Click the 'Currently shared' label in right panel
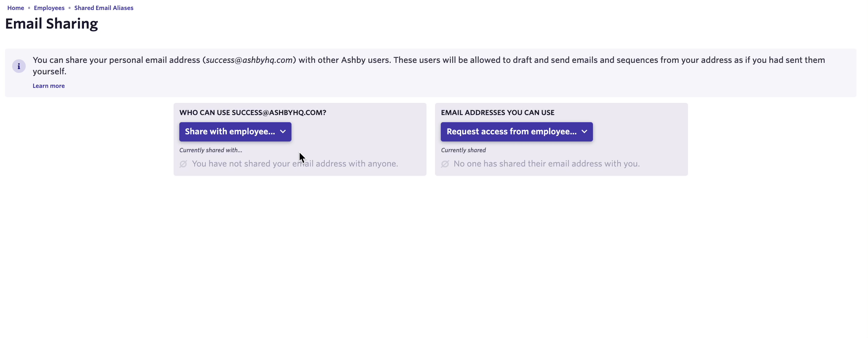Image resolution: width=868 pixels, height=338 pixels. pyautogui.click(x=463, y=150)
